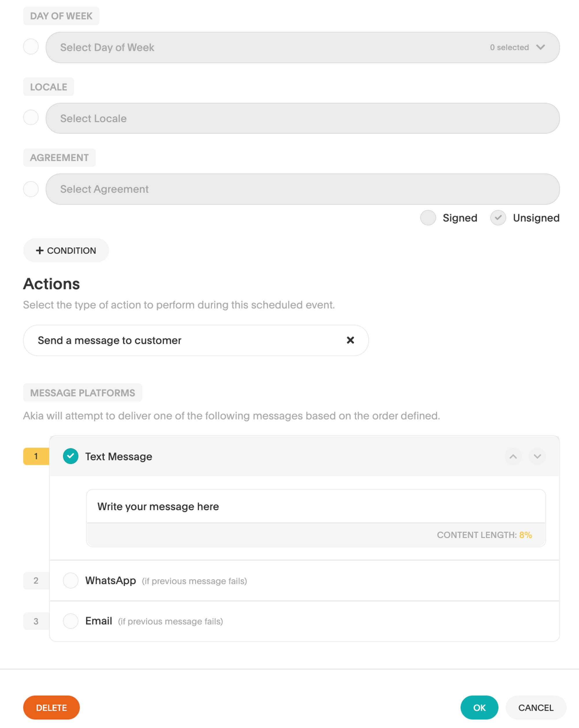The height and width of the screenshot is (728, 579).
Task: Open the Select Agreement dropdown
Action: pyautogui.click(x=303, y=189)
